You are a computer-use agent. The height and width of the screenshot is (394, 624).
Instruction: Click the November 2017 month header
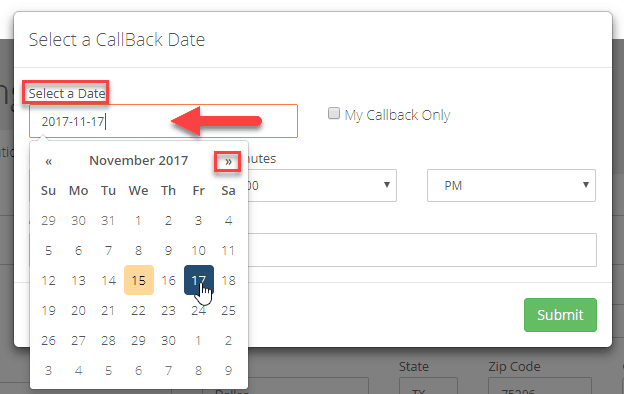(x=138, y=161)
